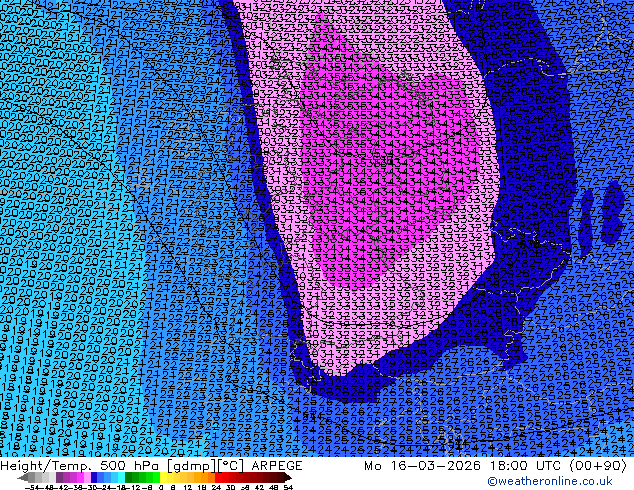Pick the light pink legend swatch
Screen dimensions: 634x490
[87, 477]
